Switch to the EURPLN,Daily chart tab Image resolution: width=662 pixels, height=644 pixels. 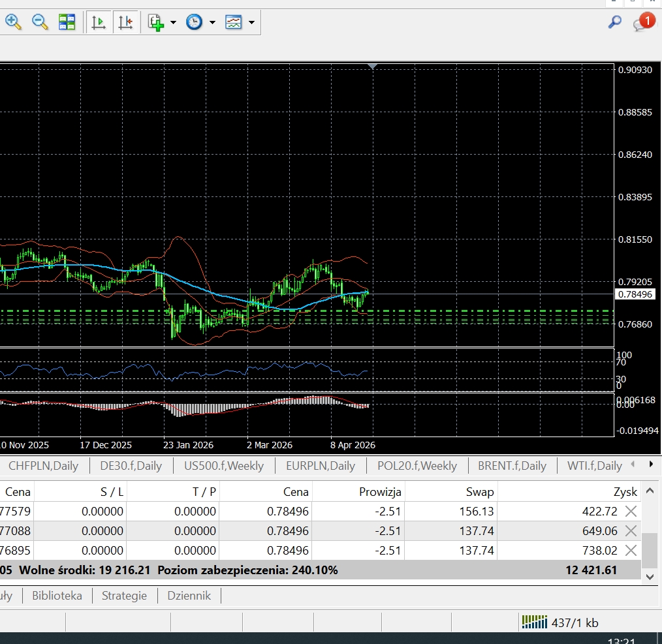point(320,466)
